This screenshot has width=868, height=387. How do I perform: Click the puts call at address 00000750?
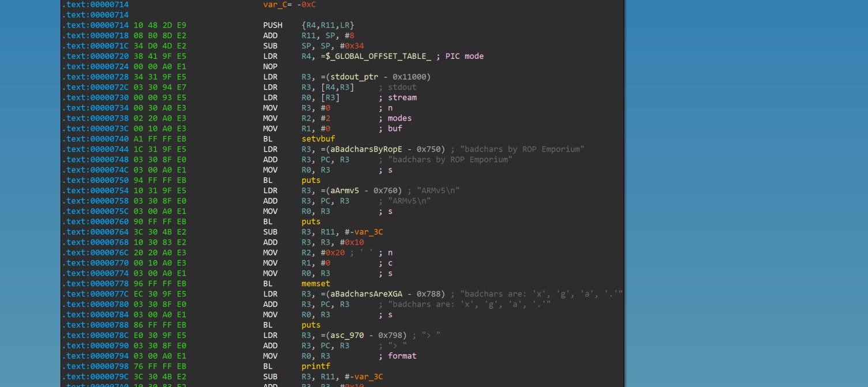pos(311,181)
